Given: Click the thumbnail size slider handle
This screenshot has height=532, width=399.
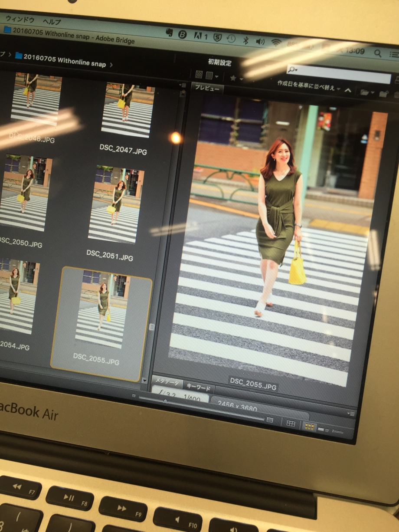Looking at the screenshot, I should tap(165, 402).
